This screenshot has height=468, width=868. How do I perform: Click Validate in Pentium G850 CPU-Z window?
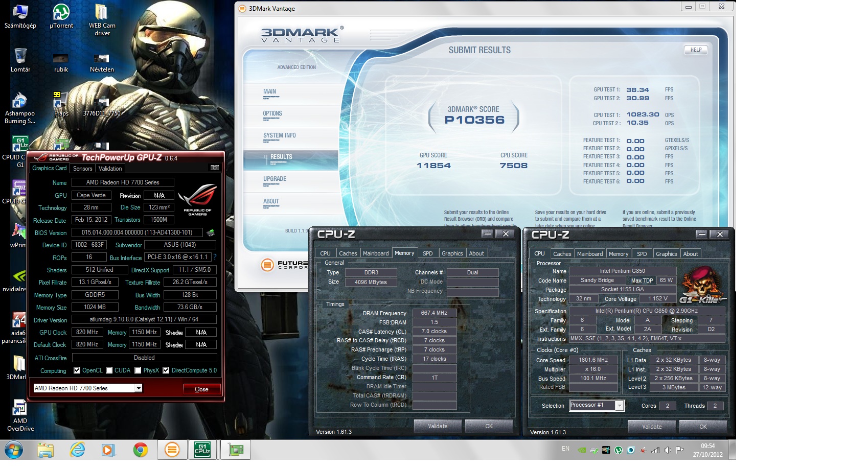pyautogui.click(x=652, y=427)
